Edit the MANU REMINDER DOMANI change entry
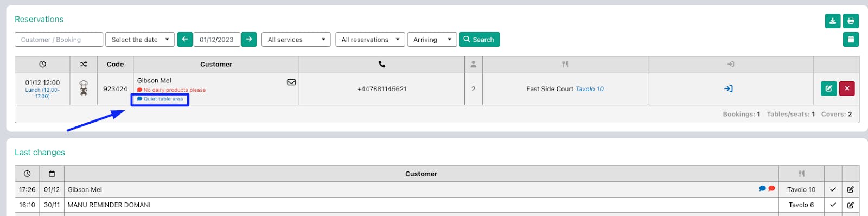868x216 pixels. 851,205
